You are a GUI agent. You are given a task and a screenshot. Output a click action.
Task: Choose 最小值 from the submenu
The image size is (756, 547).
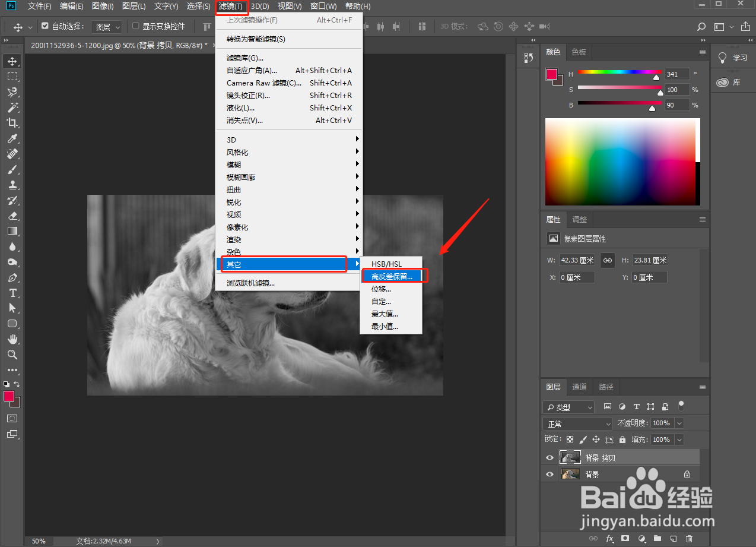click(385, 326)
